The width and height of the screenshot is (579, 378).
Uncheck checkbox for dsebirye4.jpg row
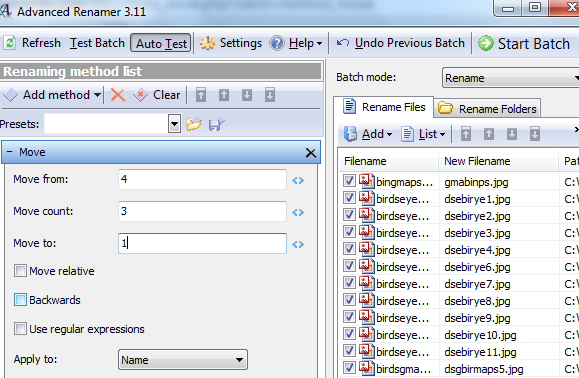click(x=349, y=249)
